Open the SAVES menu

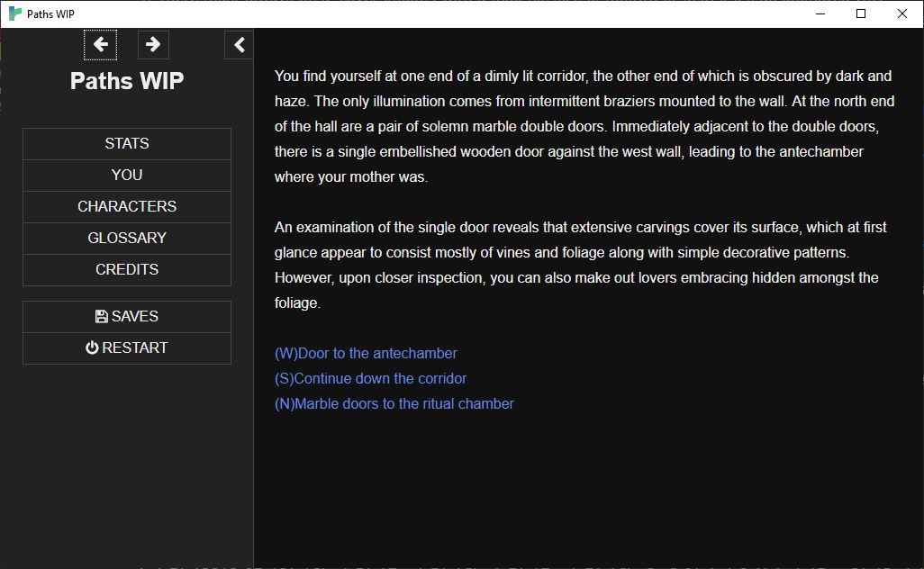click(x=126, y=316)
